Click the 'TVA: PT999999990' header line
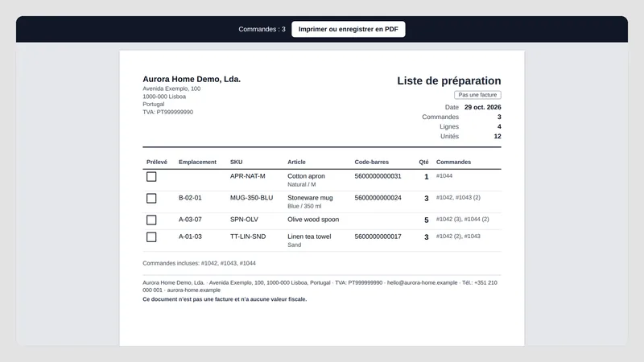This screenshot has height=362, width=644. coord(167,112)
